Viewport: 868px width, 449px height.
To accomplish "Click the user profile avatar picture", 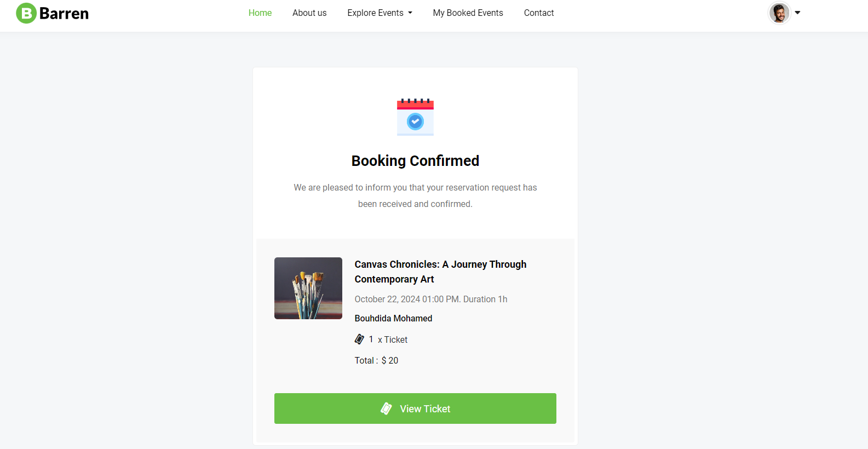I will click(x=779, y=13).
